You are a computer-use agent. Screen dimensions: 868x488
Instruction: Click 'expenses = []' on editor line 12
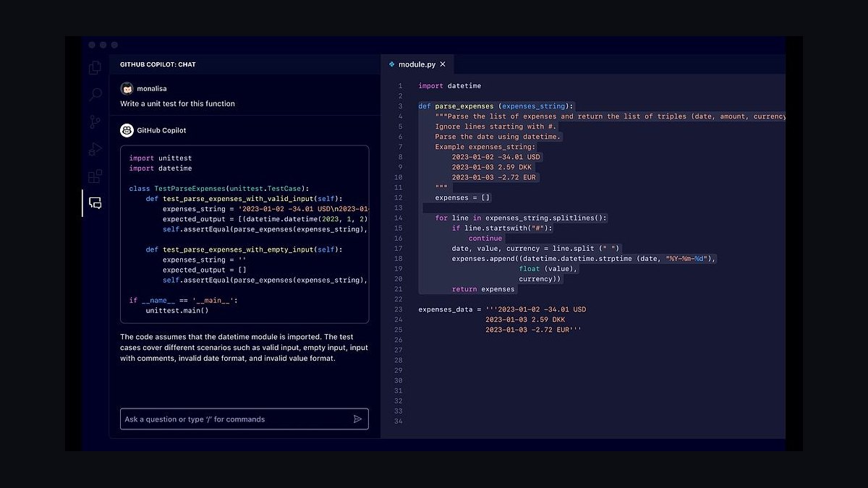463,197
